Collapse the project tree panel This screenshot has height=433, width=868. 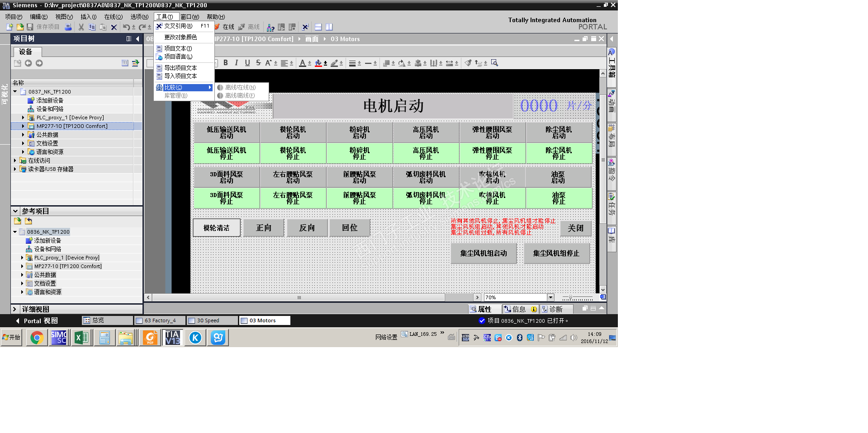(138, 39)
